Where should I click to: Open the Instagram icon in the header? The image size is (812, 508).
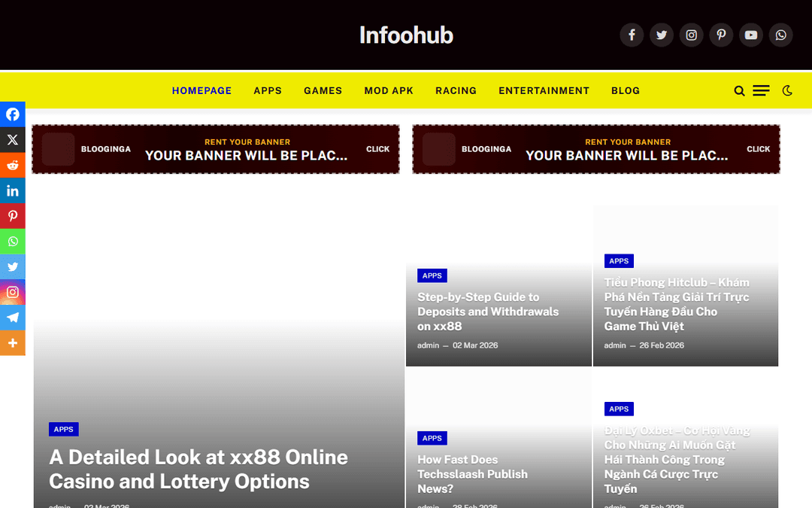click(x=692, y=35)
